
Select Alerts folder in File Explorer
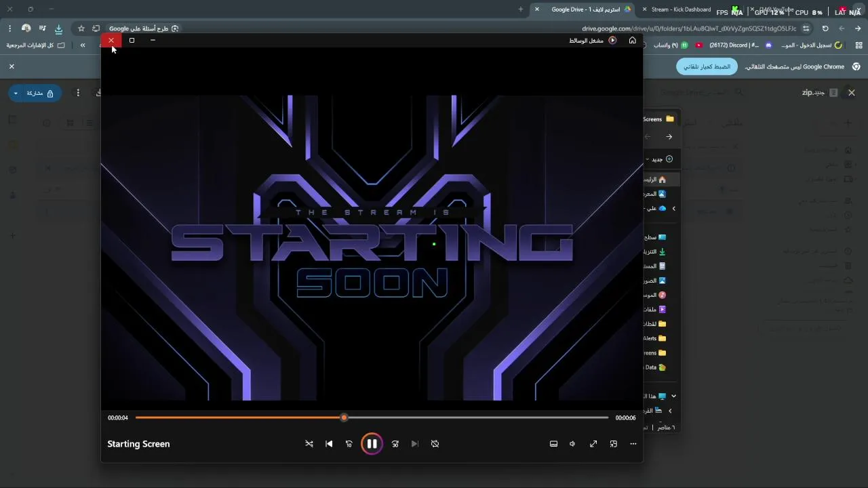tap(655, 338)
